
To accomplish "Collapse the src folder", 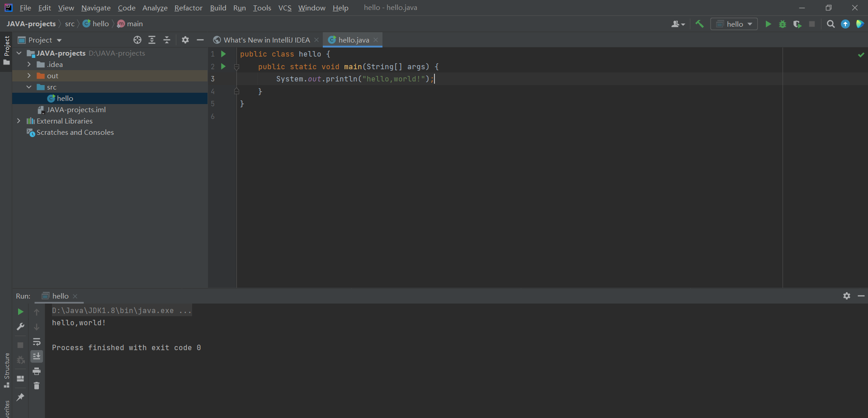I will pos(29,87).
